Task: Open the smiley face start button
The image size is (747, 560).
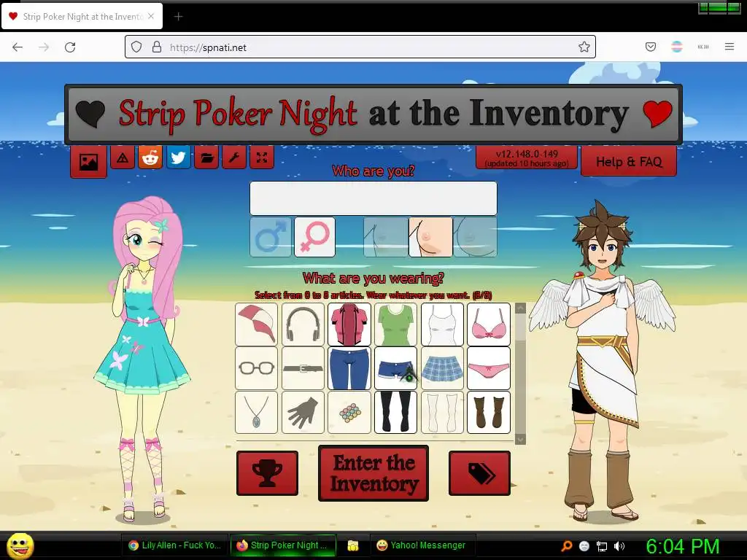Action: pyautogui.click(x=20, y=546)
